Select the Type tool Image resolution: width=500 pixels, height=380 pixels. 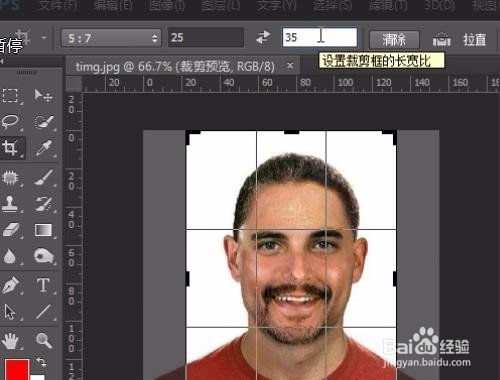(43, 285)
